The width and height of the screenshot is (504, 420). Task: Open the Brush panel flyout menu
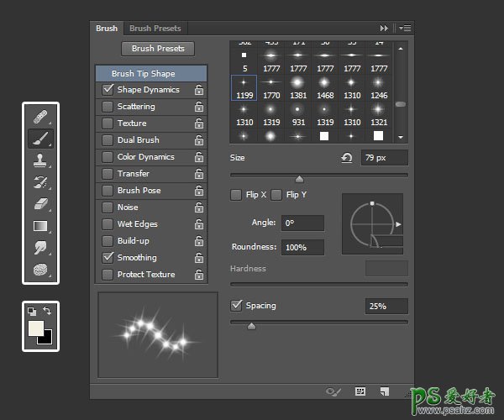click(406, 28)
